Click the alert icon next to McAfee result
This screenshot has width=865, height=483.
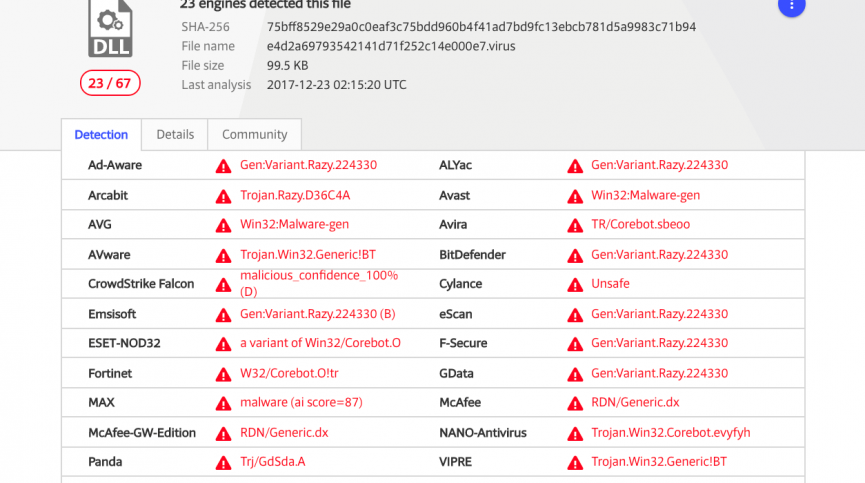click(575, 403)
